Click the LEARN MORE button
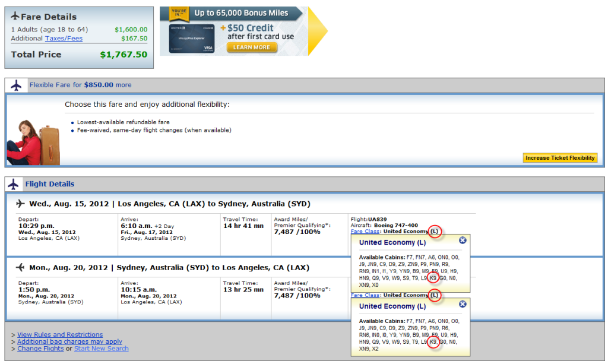608x364 pixels. pyautogui.click(x=252, y=48)
